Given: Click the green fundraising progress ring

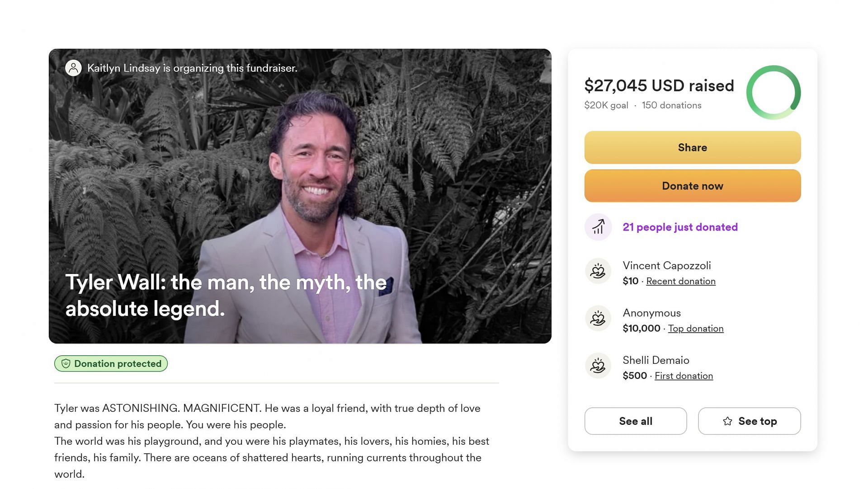Looking at the screenshot, I should click(x=774, y=93).
